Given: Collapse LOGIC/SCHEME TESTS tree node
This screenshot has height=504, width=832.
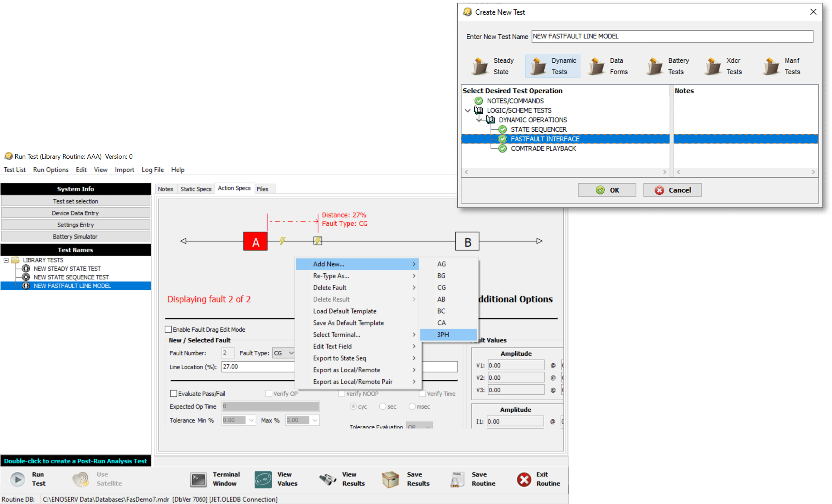Looking at the screenshot, I should pyautogui.click(x=468, y=110).
